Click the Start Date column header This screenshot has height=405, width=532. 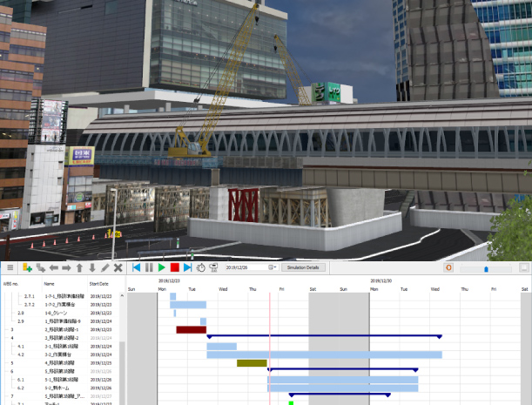pos(99,283)
